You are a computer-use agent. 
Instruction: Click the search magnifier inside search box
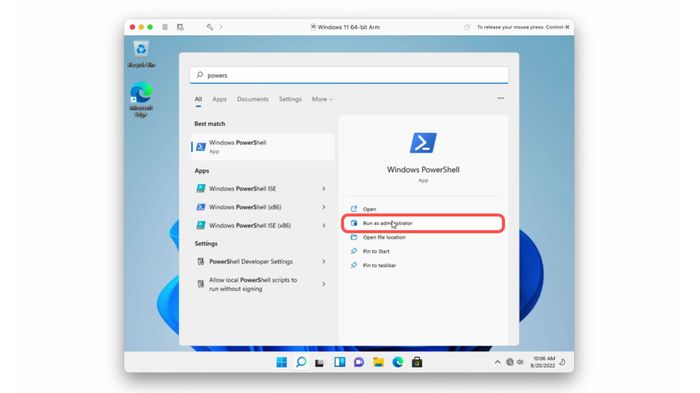point(200,75)
